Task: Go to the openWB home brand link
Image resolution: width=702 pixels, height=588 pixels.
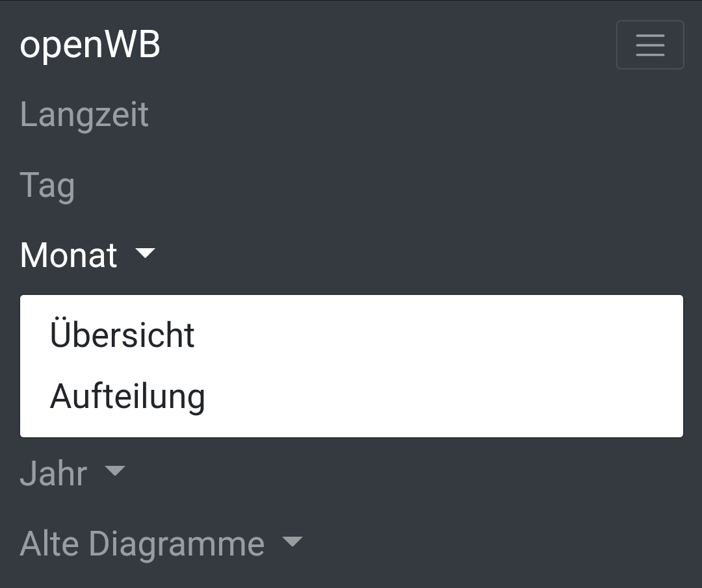Action: [90, 45]
